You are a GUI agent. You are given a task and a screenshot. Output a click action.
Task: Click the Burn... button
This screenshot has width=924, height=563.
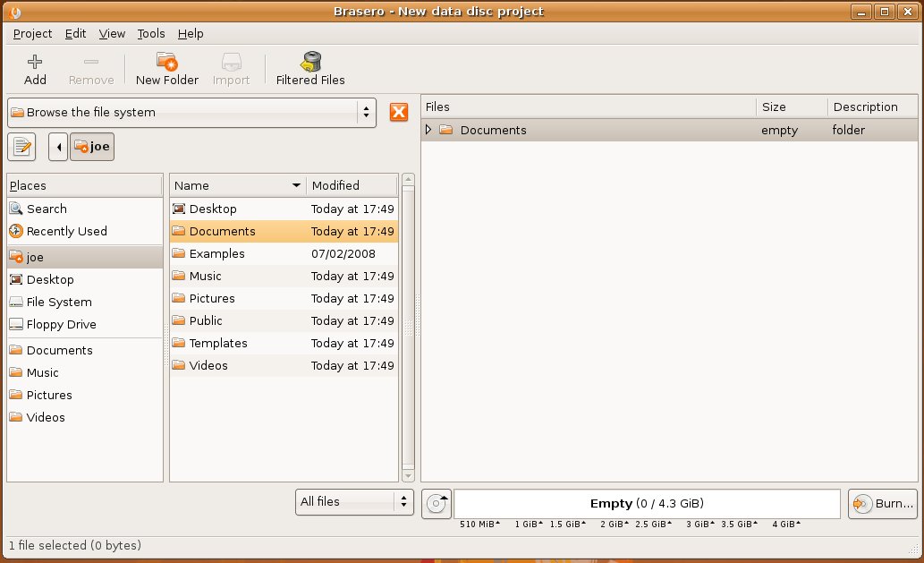[883, 503]
